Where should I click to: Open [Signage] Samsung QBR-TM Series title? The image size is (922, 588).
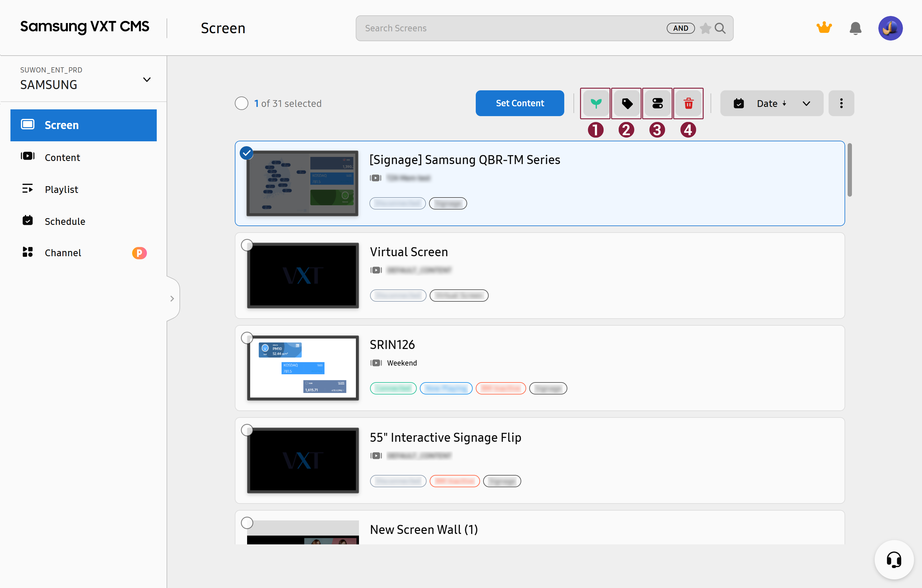tap(464, 160)
